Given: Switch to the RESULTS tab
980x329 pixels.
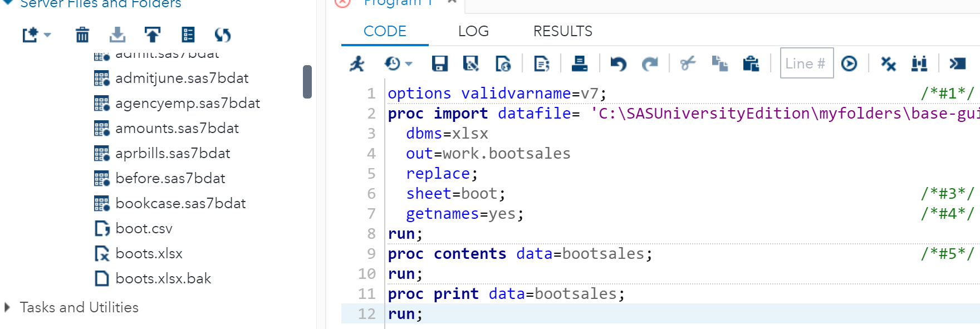Looking at the screenshot, I should (562, 31).
